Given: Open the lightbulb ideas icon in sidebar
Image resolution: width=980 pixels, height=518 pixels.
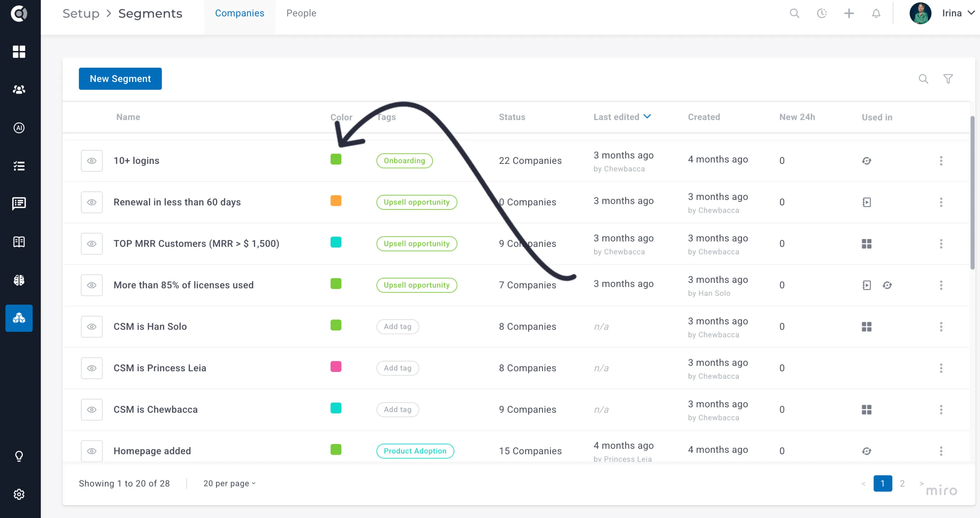Looking at the screenshot, I should tap(19, 456).
